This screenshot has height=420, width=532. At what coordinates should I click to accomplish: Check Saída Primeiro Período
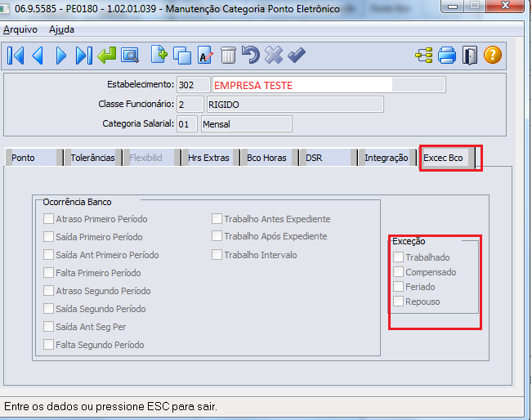pyautogui.click(x=48, y=236)
